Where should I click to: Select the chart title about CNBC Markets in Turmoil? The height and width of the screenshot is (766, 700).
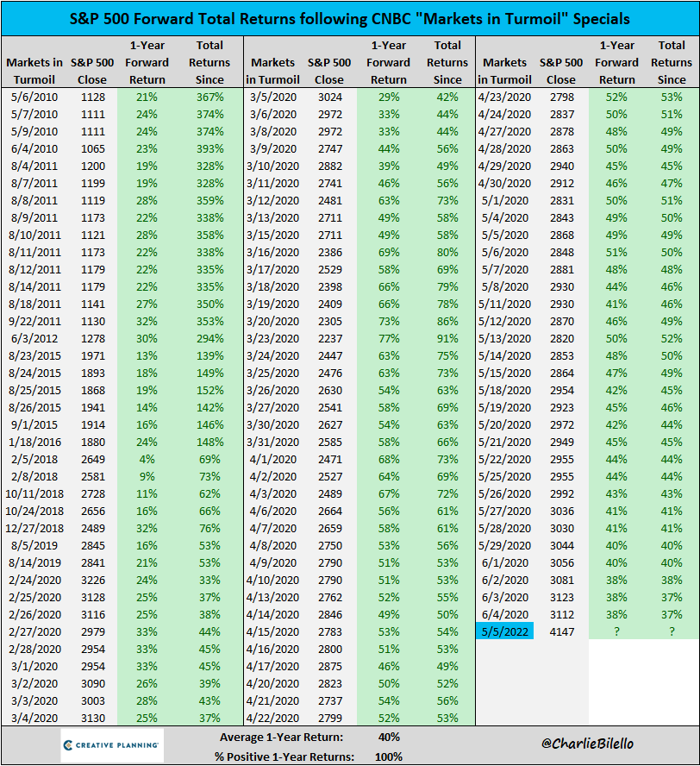tap(349, 19)
